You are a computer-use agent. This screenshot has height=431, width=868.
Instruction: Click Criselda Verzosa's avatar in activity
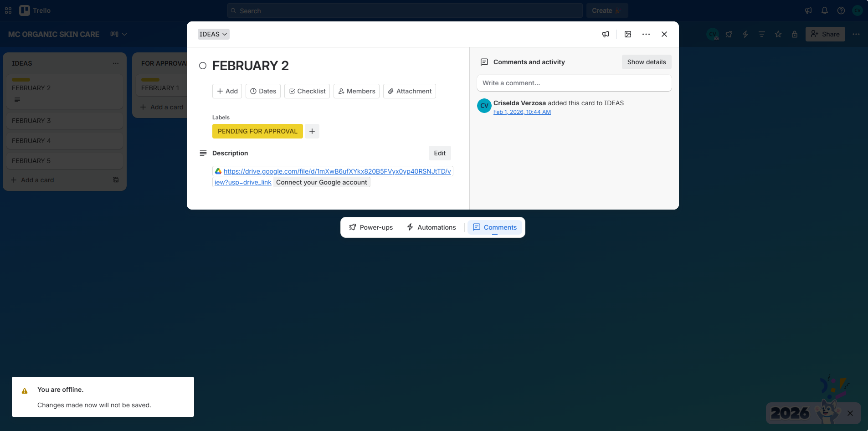484,106
